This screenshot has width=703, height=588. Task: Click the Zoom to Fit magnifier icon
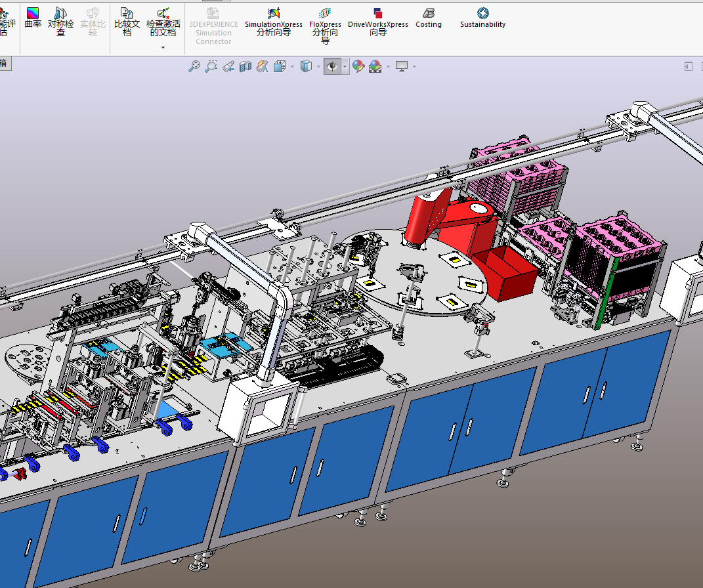pos(194,66)
